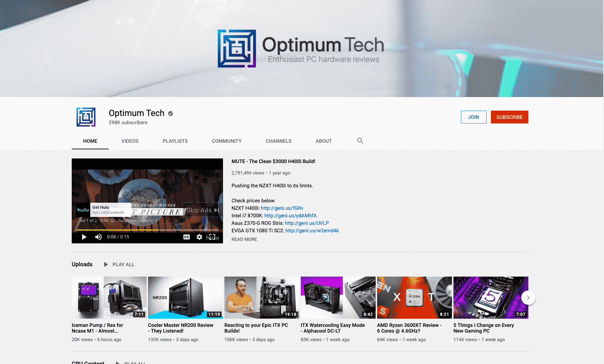Click the Optimum Tech channel avatar

pos(86,117)
